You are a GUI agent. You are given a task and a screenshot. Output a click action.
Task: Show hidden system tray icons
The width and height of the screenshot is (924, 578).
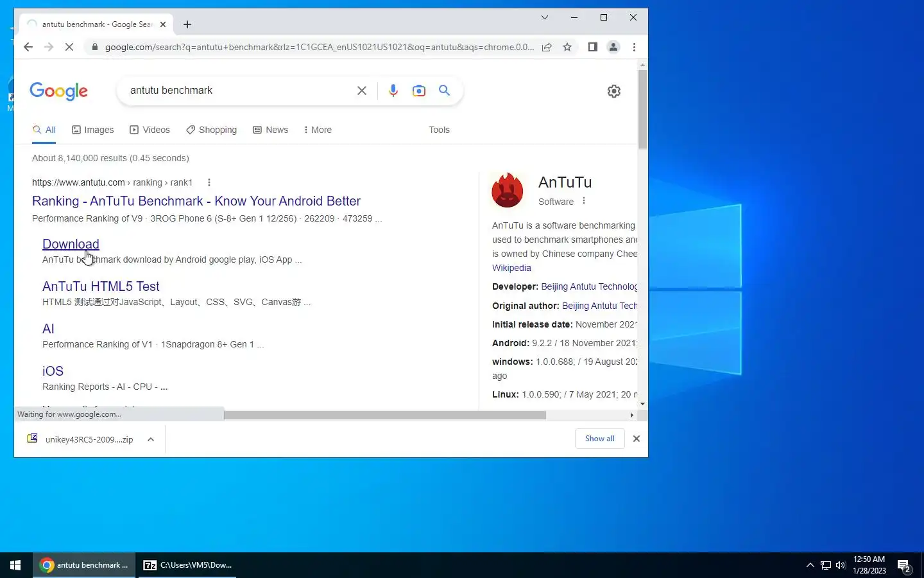click(x=810, y=565)
